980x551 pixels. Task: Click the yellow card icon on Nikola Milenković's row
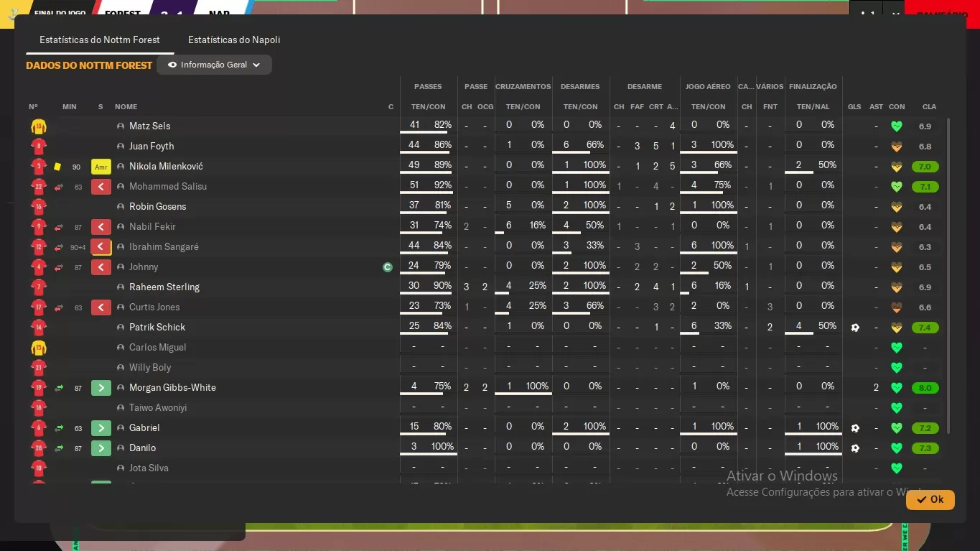(x=57, y=167)
